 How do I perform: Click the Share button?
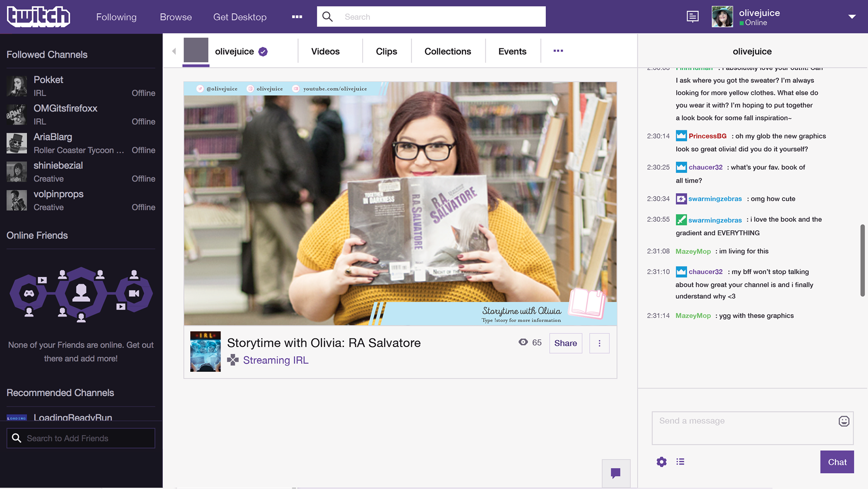point(566,343)
